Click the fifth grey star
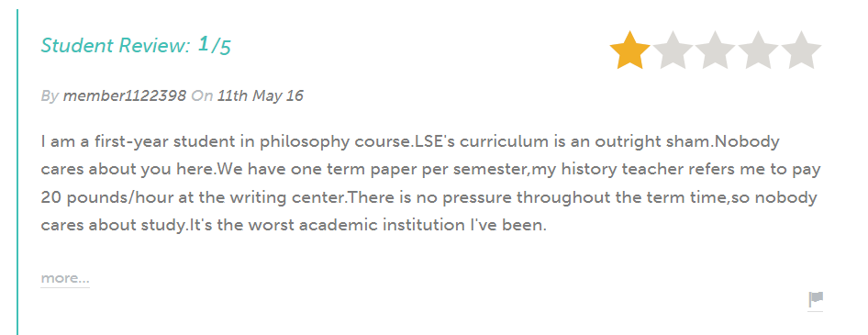Screen dimensions: 868x335 (801, 50)
